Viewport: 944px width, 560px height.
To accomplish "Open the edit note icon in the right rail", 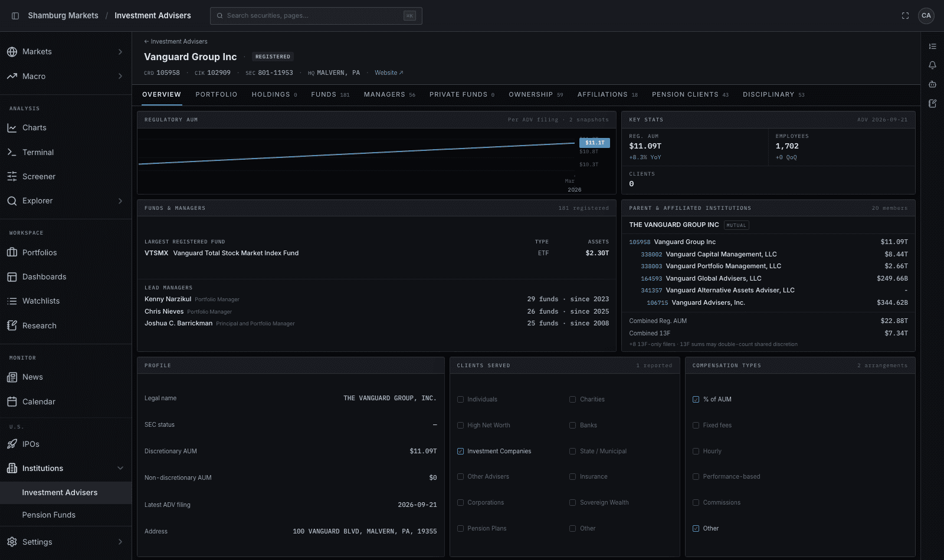I will 932,103.
